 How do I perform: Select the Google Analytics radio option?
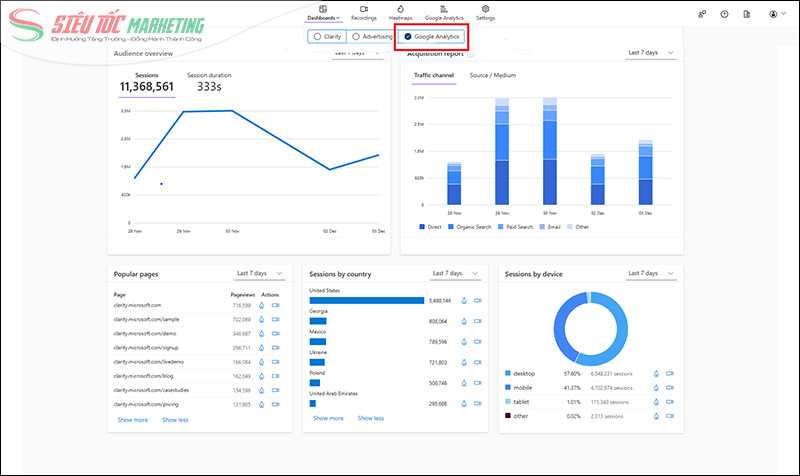431,37
